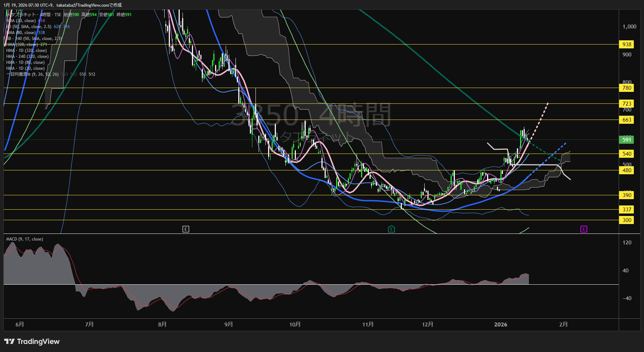Click the gray earnings E marker near August

point(186,229)
